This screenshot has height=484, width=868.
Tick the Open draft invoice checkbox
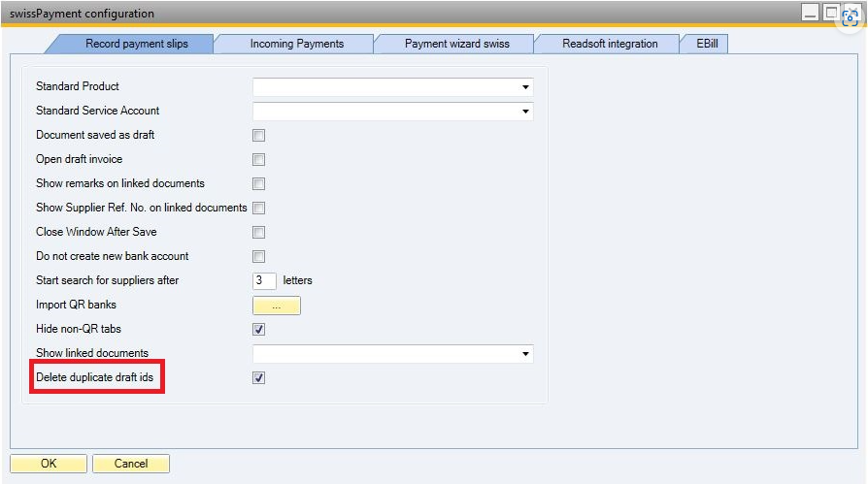(258, 160)
